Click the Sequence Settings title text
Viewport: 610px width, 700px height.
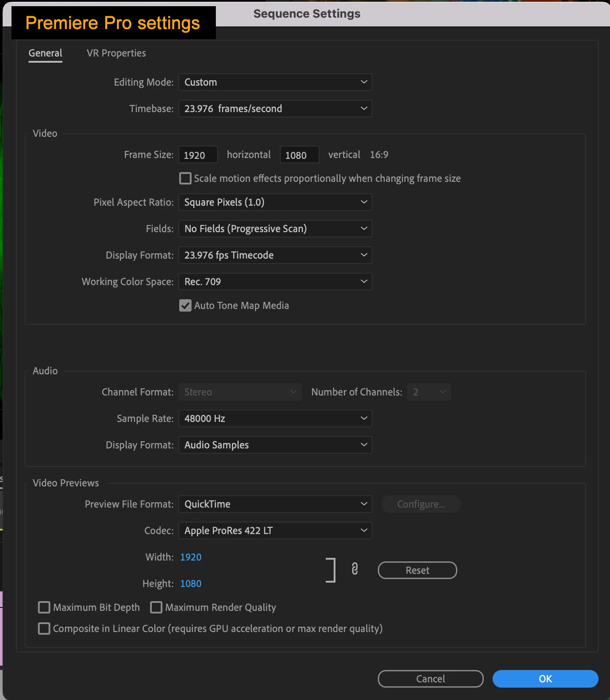point(307,14)
